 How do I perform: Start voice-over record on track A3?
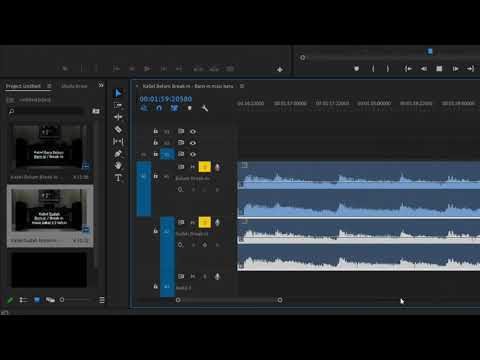click(x=217, y=277)
